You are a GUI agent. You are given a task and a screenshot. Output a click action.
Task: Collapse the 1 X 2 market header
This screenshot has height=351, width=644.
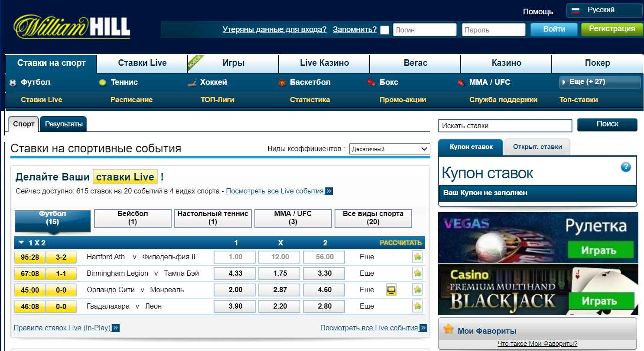22,243
